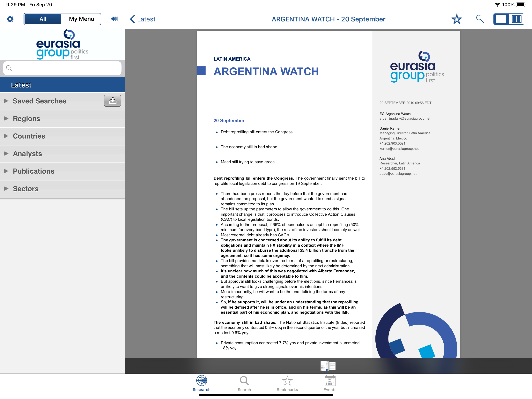
Task: Open the Research tab
Action: 202,383
